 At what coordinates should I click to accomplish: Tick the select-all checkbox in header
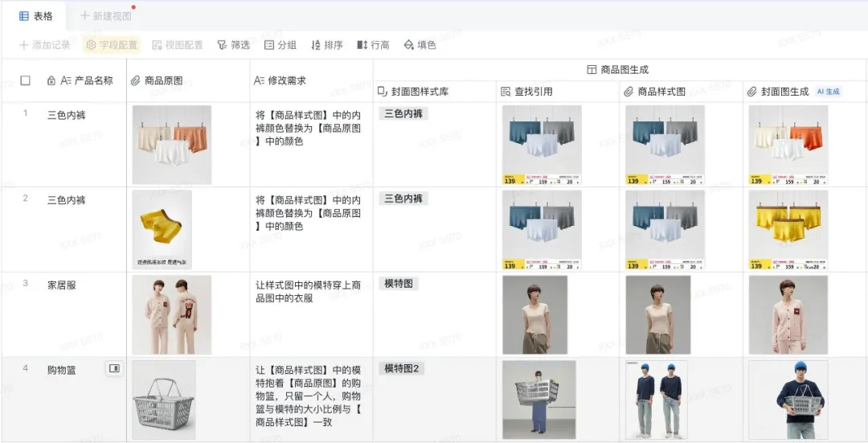[x=26, y=80]
